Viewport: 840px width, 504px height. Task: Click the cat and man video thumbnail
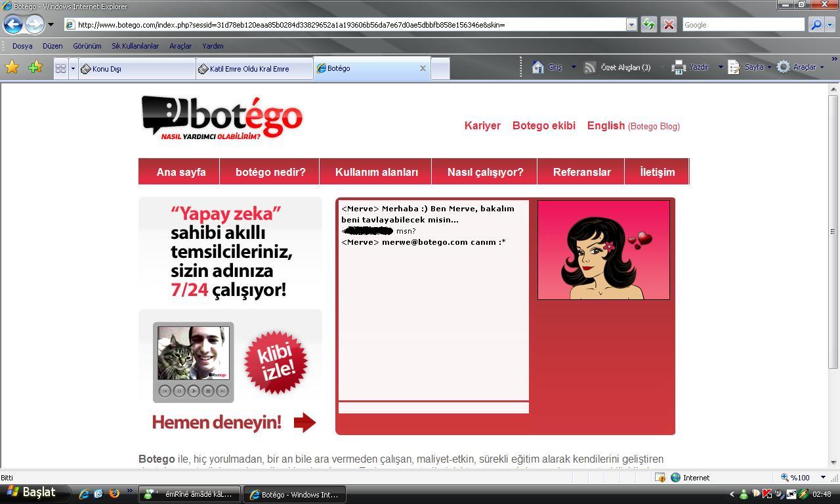point(194,353)
